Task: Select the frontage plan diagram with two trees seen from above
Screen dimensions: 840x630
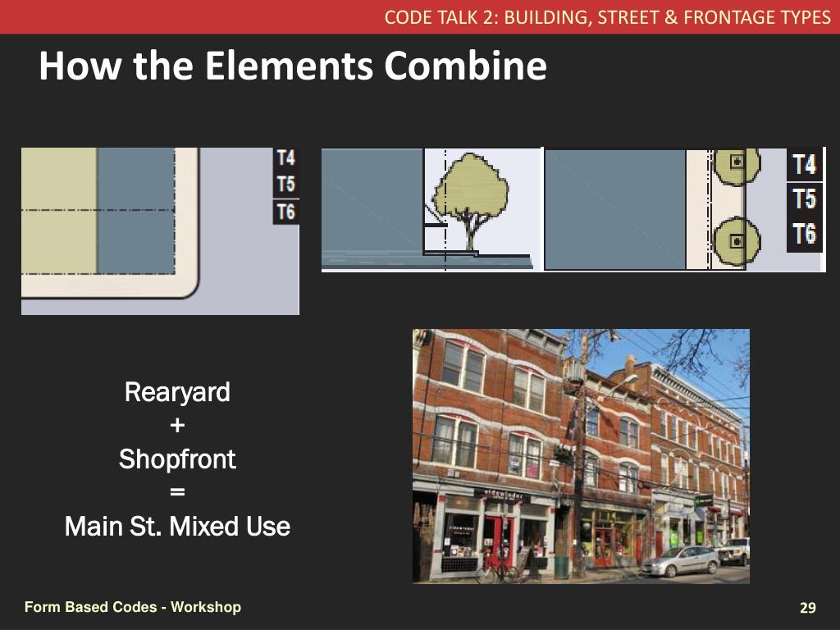Action: pos(685,210)
